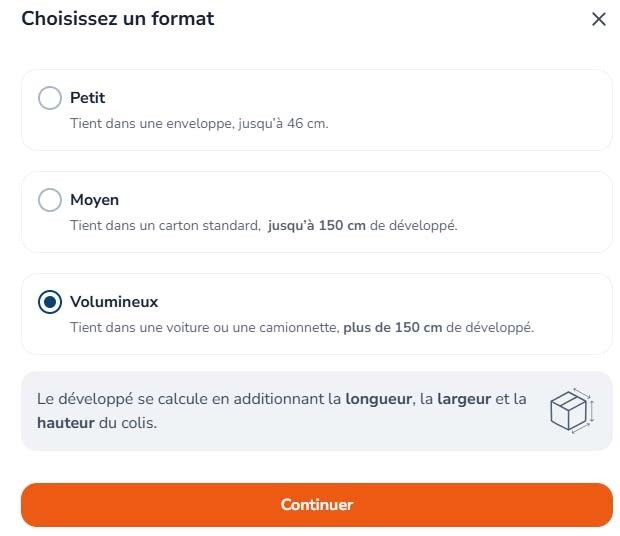Close the format dialog with X

coord(599,19)
